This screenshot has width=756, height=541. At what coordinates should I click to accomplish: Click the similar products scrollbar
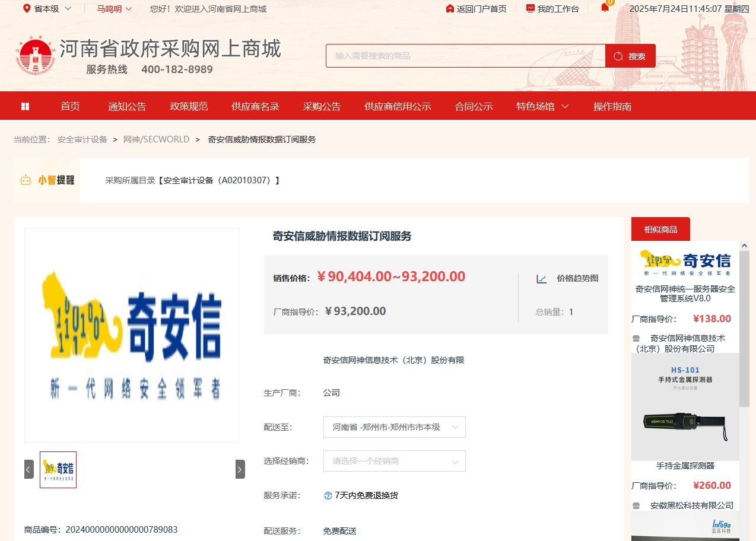point(744,329)
